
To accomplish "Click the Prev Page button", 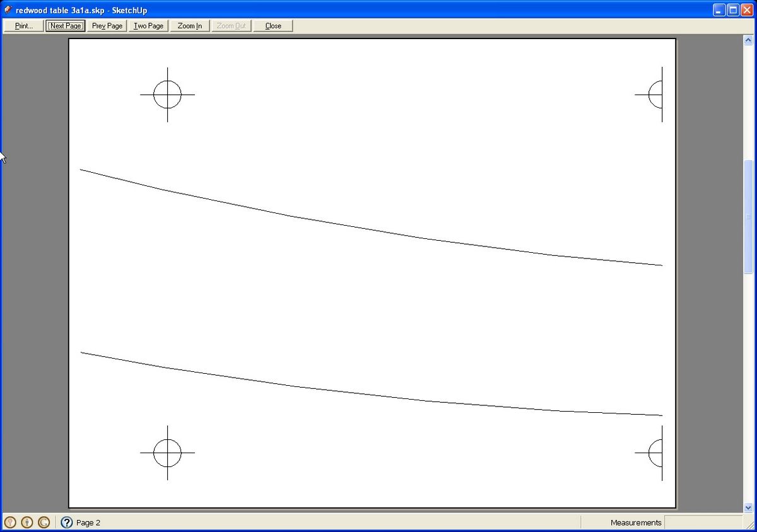I will coord(107,26).
